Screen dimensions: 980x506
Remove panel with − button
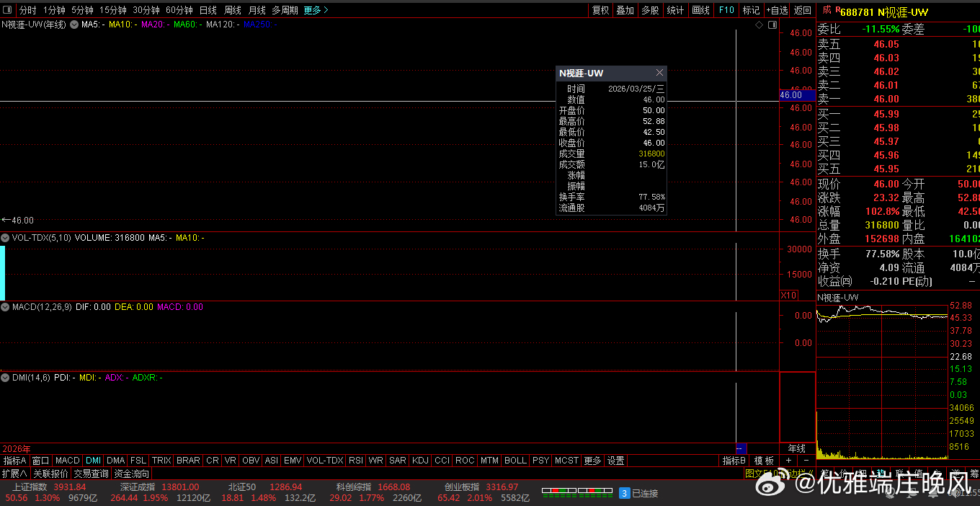coord(806,461)
